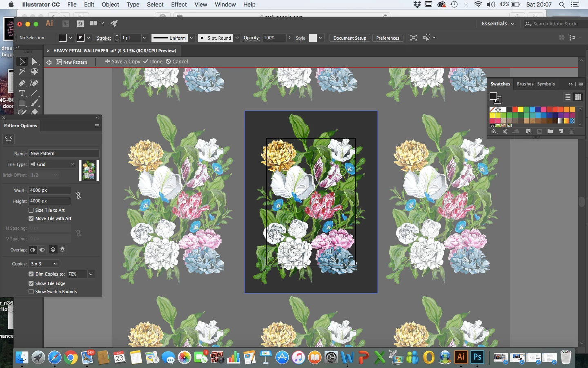
Task: Uncheck Show Tile Edge
Action: [31, 283]
